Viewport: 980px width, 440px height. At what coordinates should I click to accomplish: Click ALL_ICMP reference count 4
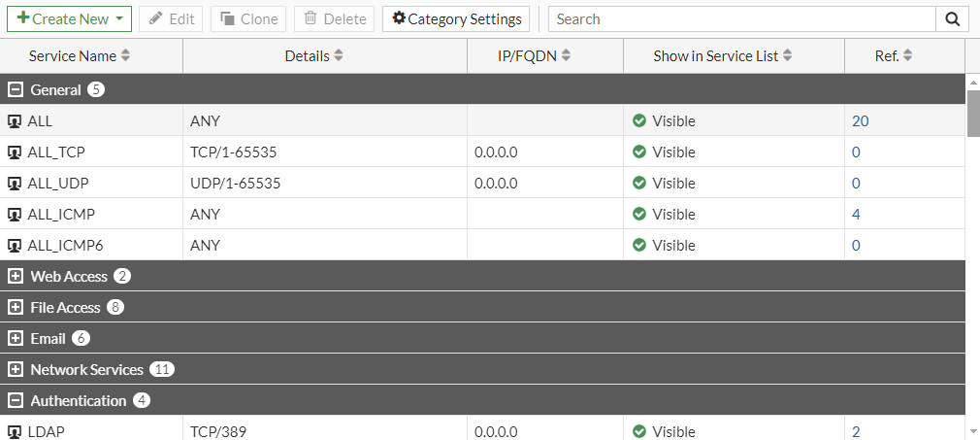click(x=856, y=215)
